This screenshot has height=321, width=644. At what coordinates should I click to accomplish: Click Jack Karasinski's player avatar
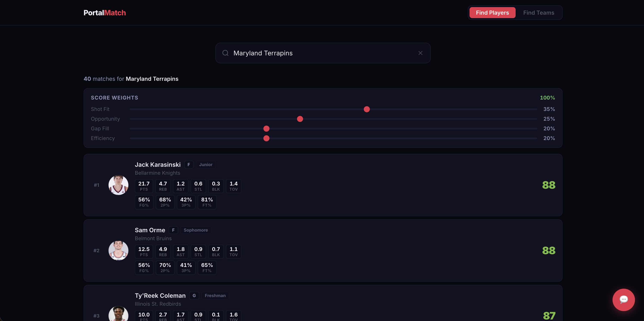tap(118, 185)
